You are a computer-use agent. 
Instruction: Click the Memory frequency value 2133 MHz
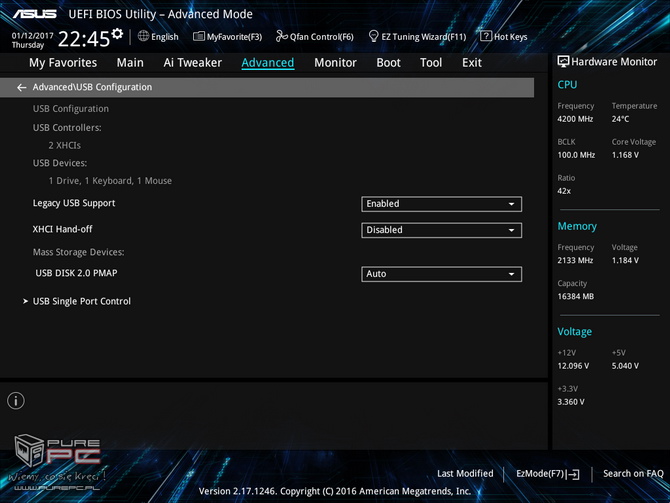click(x=575, y=260)
